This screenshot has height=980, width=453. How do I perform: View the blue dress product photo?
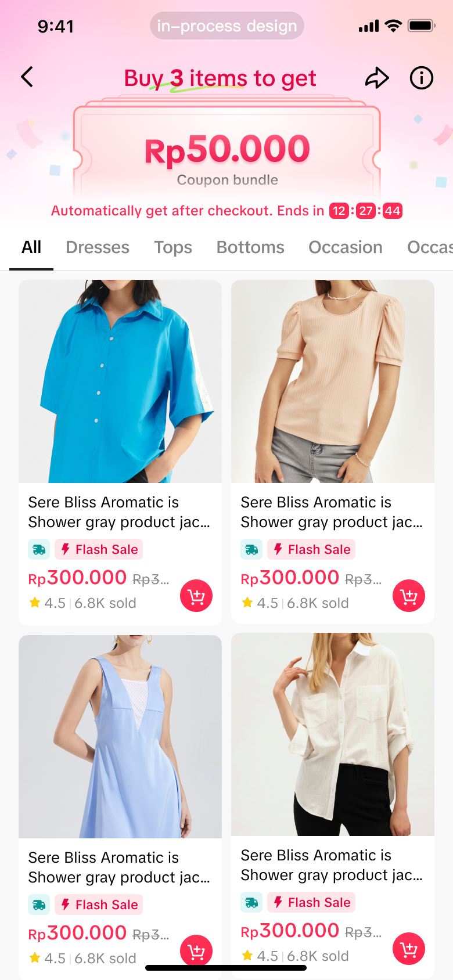[x=120, y=736]
